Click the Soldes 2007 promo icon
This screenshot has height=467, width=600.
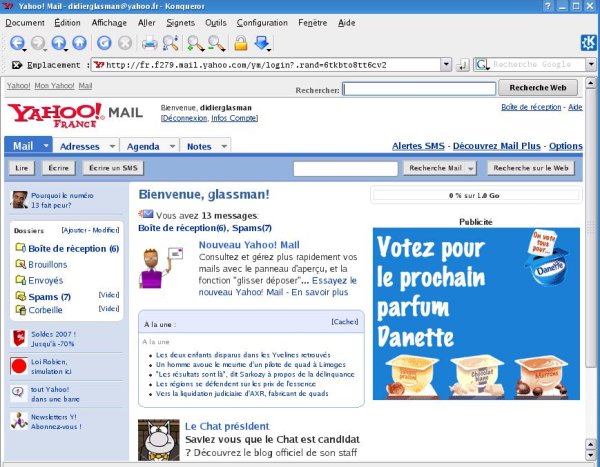click(19, 338)
